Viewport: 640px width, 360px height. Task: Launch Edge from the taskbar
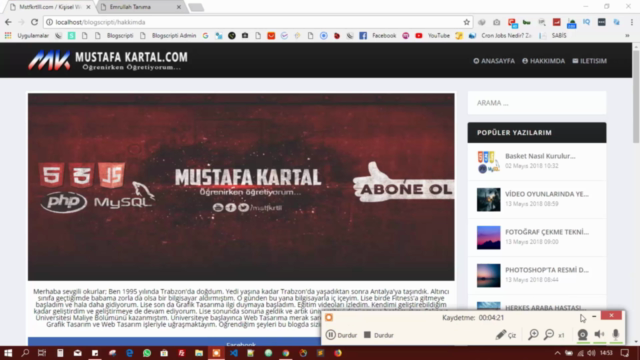point(130,353)
